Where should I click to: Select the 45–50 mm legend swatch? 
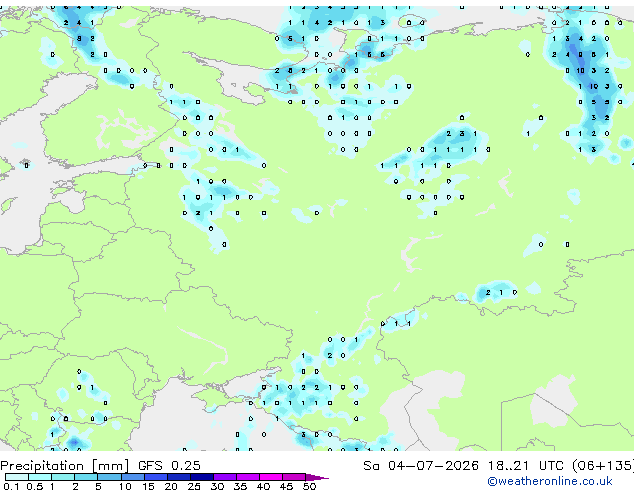pos(294,477)
